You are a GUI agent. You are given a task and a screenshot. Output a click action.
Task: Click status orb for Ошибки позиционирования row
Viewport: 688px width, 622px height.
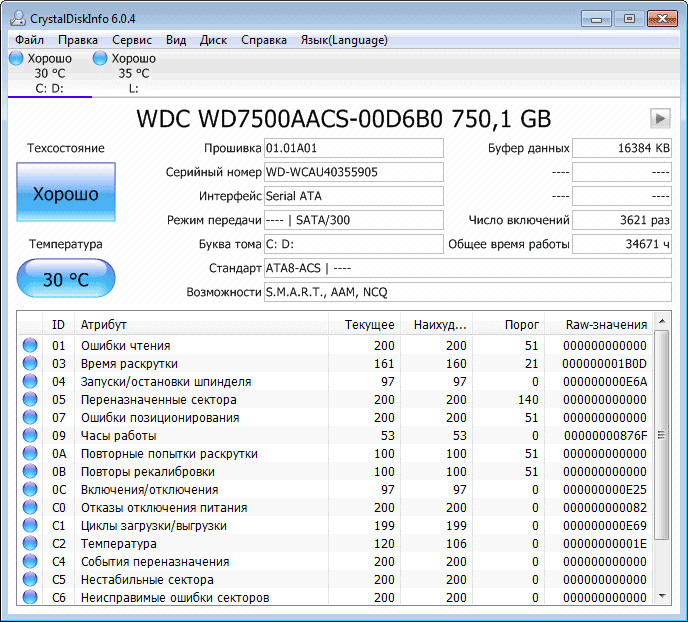[x=30, y=417]
